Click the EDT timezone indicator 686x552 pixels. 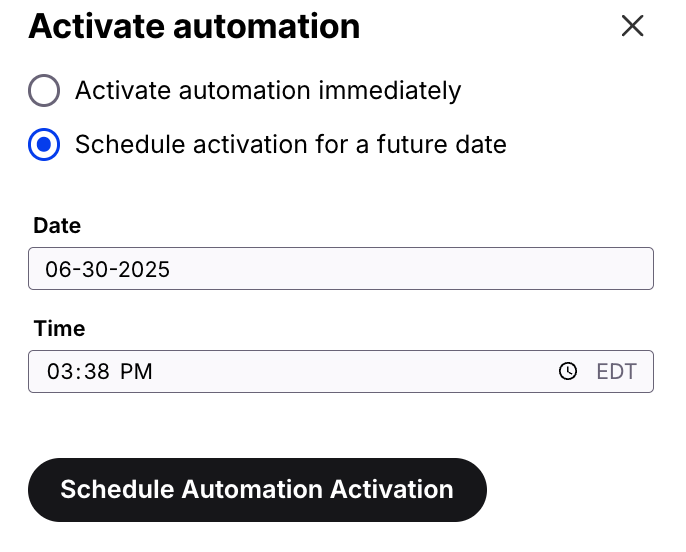tap(616, 372)
